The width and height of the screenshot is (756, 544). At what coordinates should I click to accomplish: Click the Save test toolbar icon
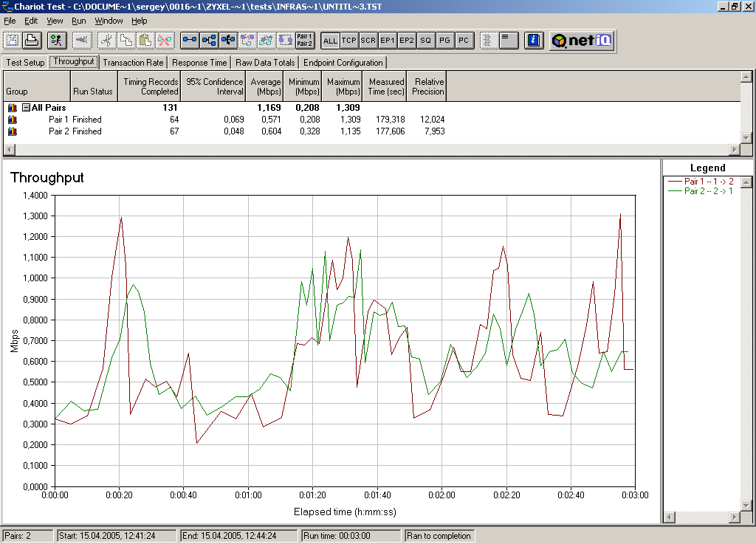coord(13,41)
